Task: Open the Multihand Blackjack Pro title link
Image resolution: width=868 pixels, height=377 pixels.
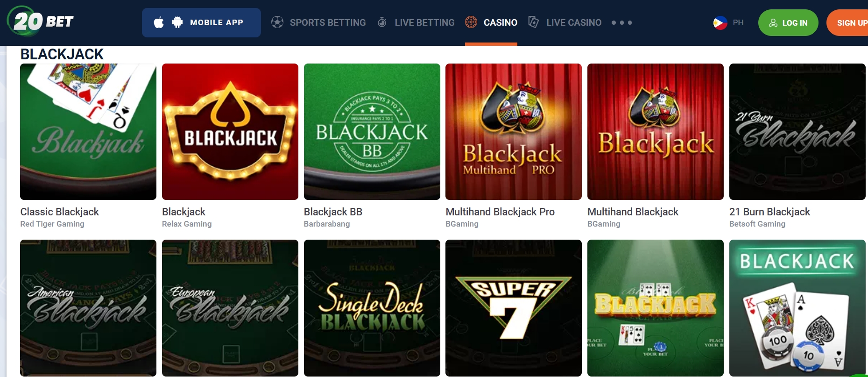Action: [x=500, y=212]
